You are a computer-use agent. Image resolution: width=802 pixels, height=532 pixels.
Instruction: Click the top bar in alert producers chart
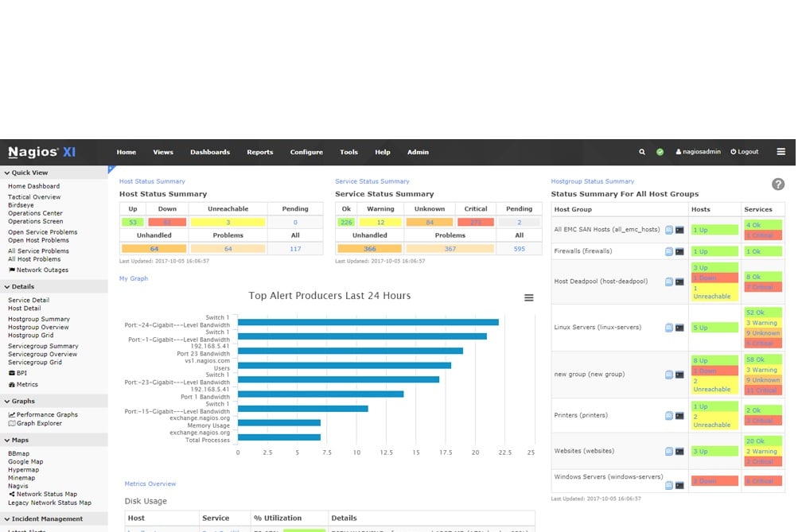pyautogui.click(x=368, y=322)
